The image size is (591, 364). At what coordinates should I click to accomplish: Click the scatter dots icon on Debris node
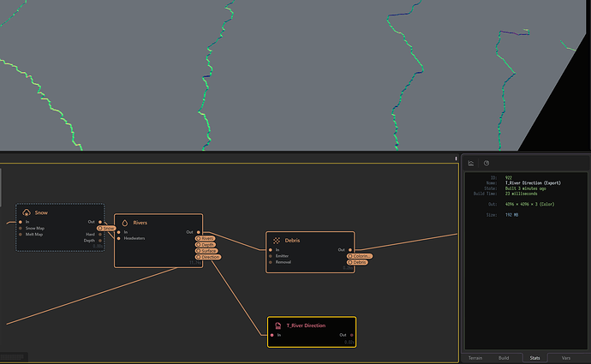(277, 241)
